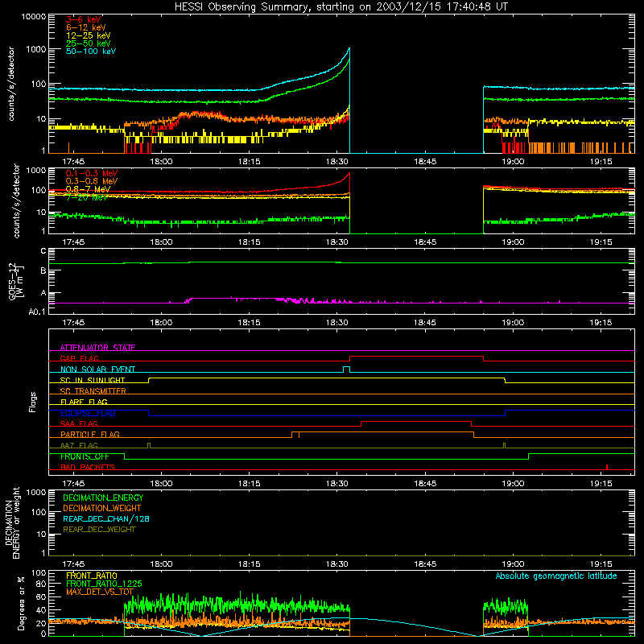This screenshot has width=644, height=644.
Task: Select the DECIMATION_ENERGY legend label
Action: point(103,497)
